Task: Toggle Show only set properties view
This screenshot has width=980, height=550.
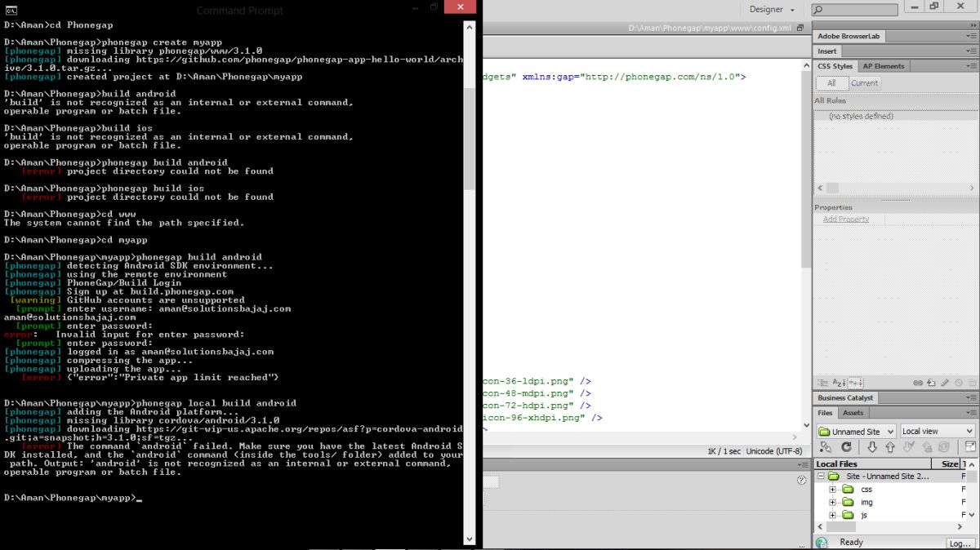Action: point(855,382)
